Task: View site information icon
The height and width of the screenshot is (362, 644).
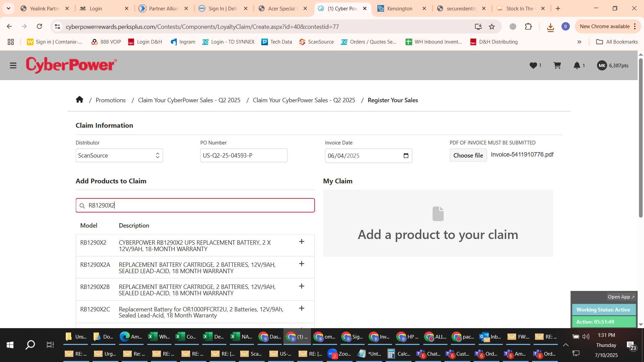Action: [57, 26]
